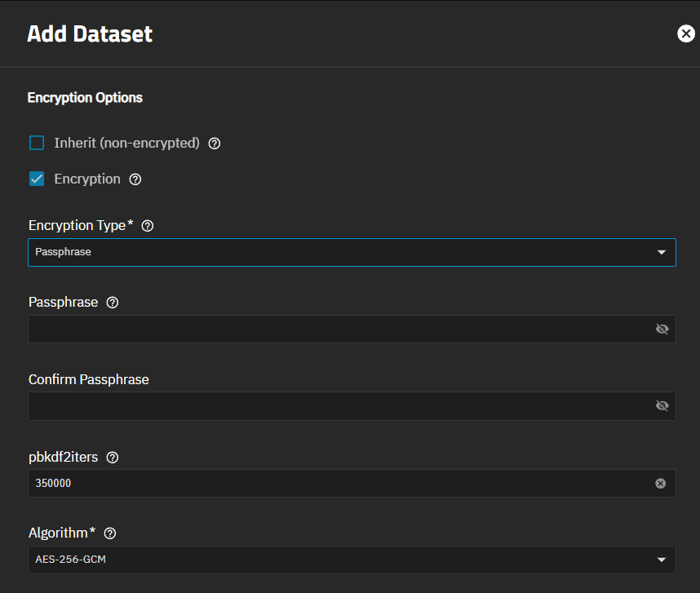
Task: Uncheck the Encryption checkbox
Action: pyautogui.click(x=37, y=179)
